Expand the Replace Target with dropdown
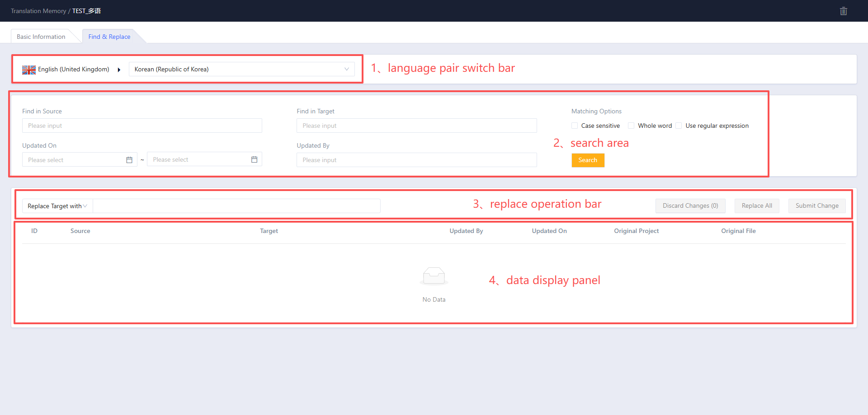The height and width of the screenshot is (415, 868). tap(57, 206)
